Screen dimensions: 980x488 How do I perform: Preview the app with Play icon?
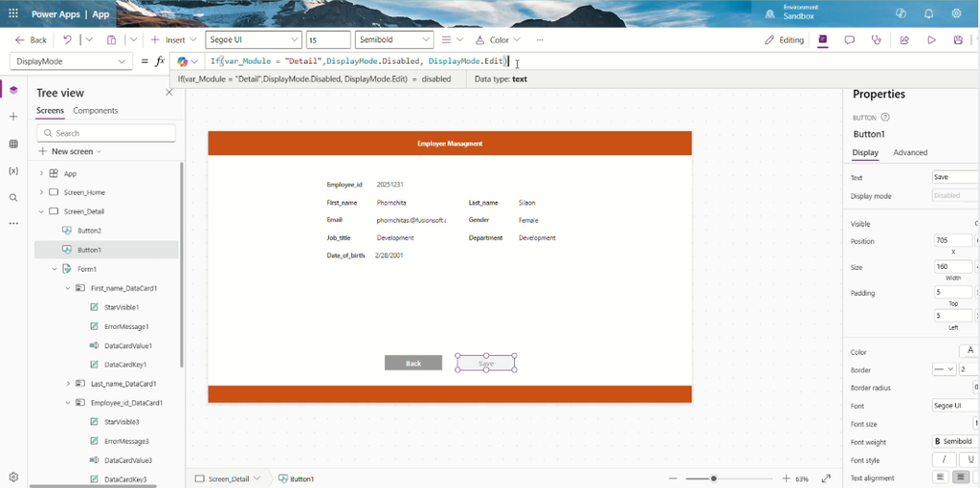click(x=931, y=40)
